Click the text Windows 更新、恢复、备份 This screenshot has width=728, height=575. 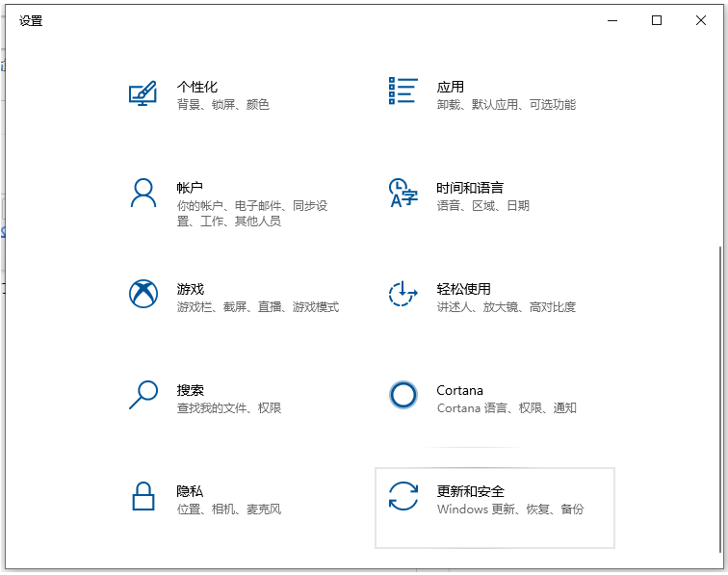(510, 510)
